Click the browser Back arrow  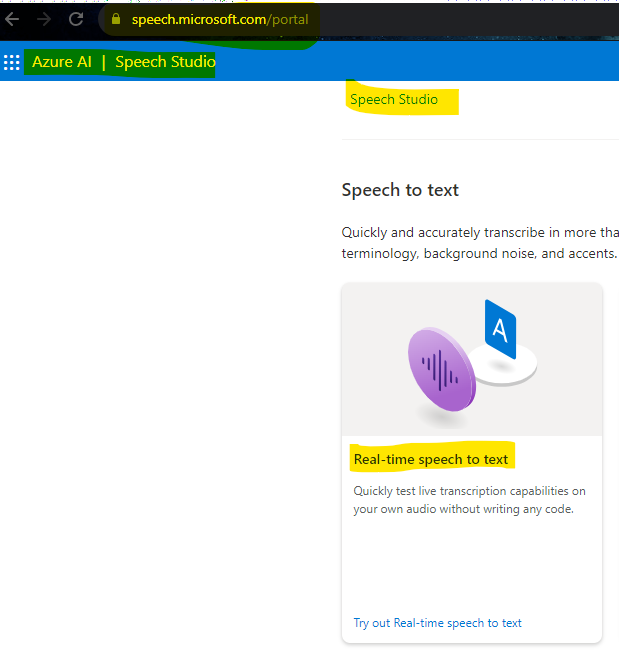(12, 19)
